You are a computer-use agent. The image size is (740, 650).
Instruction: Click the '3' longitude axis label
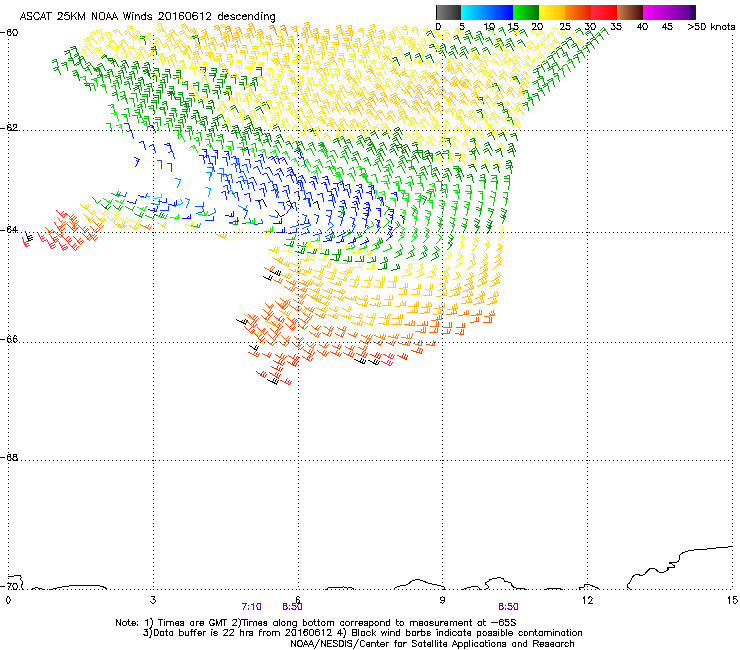[x=153, y=600]
